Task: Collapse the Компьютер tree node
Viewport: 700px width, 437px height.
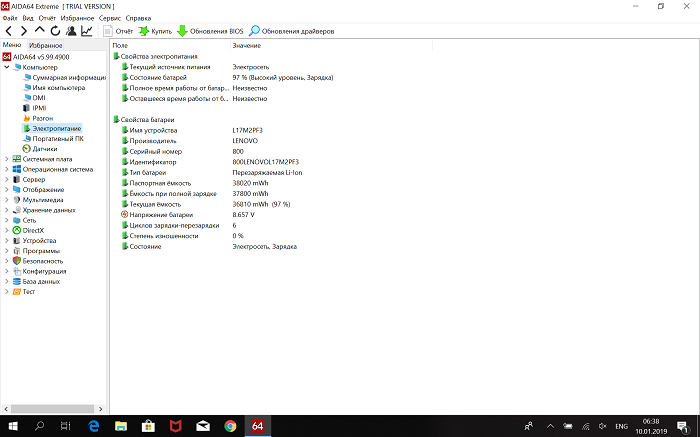Action: (x=7, y=67)
